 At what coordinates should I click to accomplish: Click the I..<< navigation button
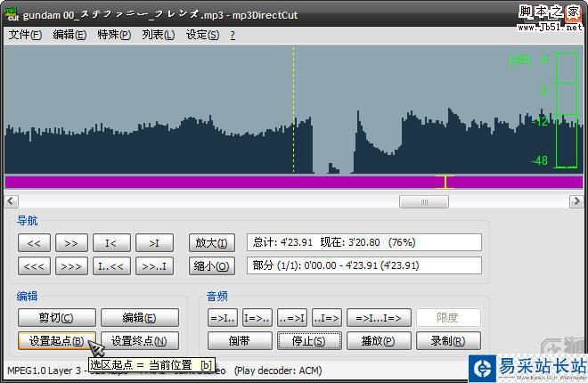111,266
